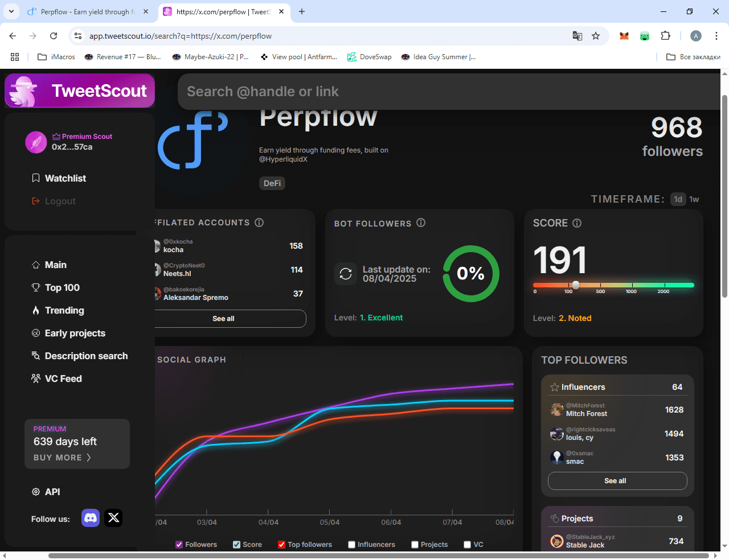729x560 pixels.
Task: Show info for Score
Action: click(x=577, y=223)
